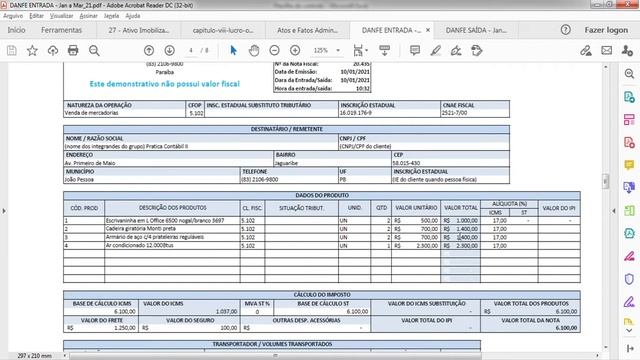Switch to the Atos e Fatos Admin tab
The width and height of the screenshot is (640, 360).
point(307,30)
